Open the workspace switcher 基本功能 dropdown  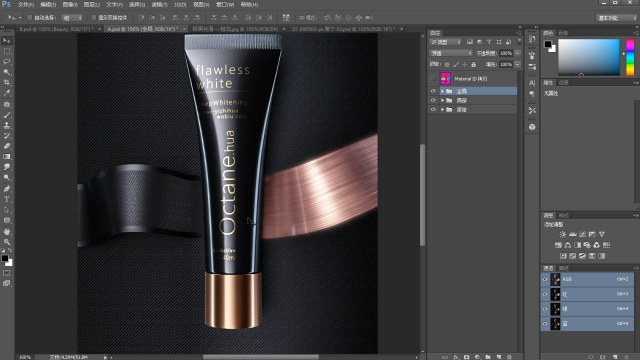pos(616,18)
